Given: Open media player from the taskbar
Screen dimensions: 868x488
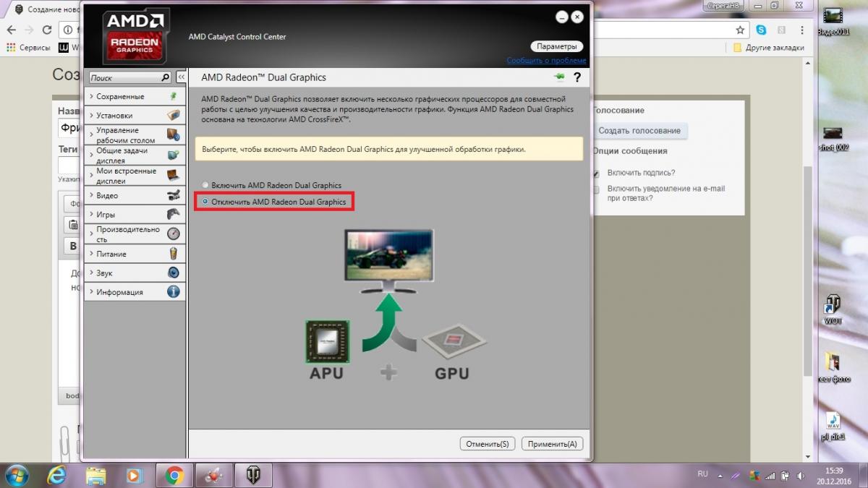Looking at the screenshot, I should (134, 475).
